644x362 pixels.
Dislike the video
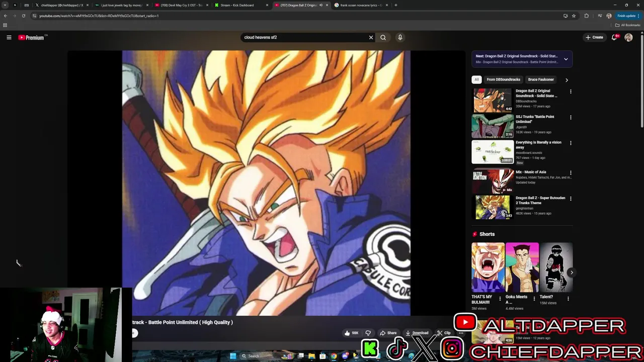point(368,333)
